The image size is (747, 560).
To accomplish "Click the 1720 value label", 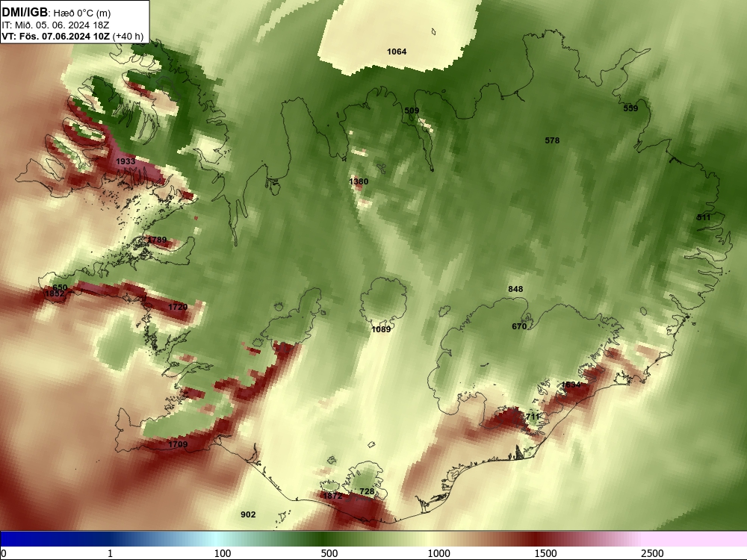I will coord(178,307).
